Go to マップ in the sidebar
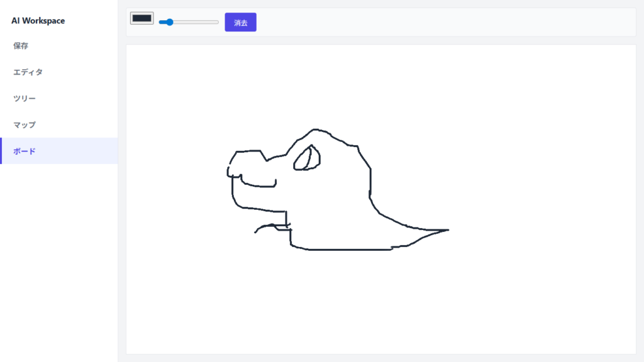 [25, 125]
